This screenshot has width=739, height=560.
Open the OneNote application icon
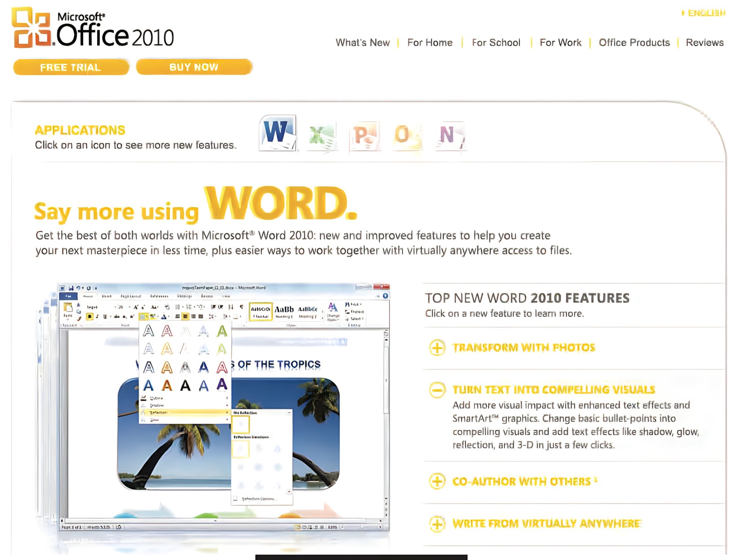(451, 136)
